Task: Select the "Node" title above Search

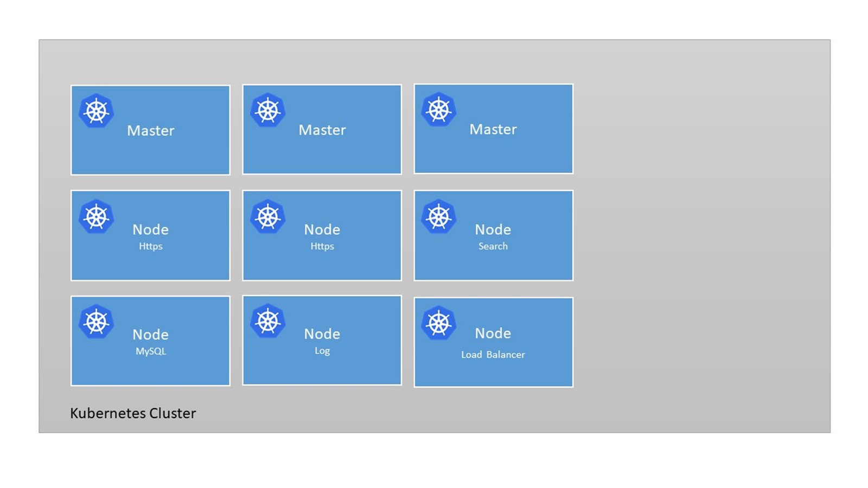Action: pos(493,230)
